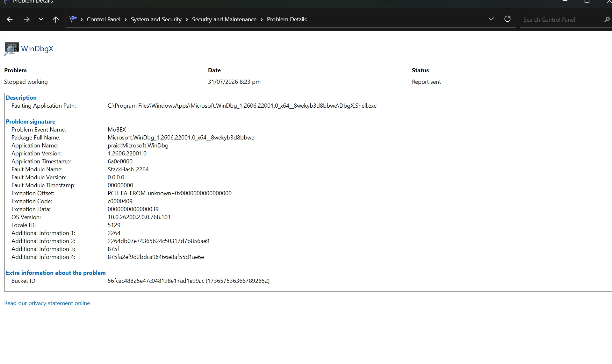Select exception code c0000409

pyautogui.click(x=120, y=201)
